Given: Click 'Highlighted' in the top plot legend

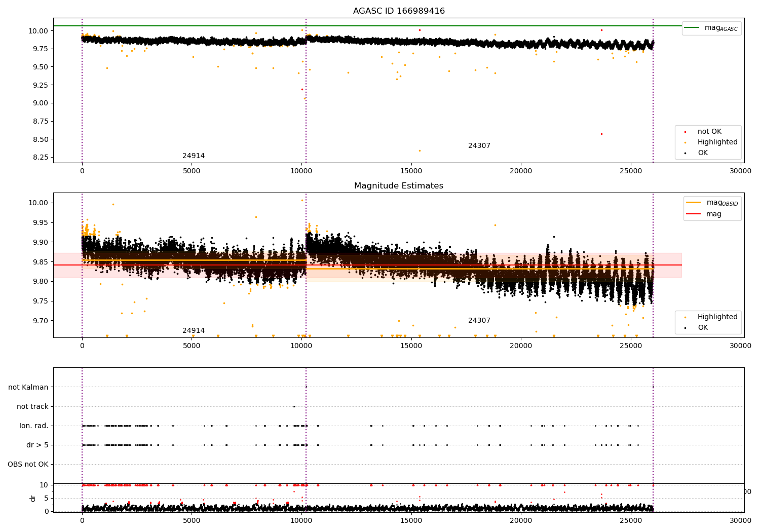Looking at the screenshot, I should coord(717,142).
